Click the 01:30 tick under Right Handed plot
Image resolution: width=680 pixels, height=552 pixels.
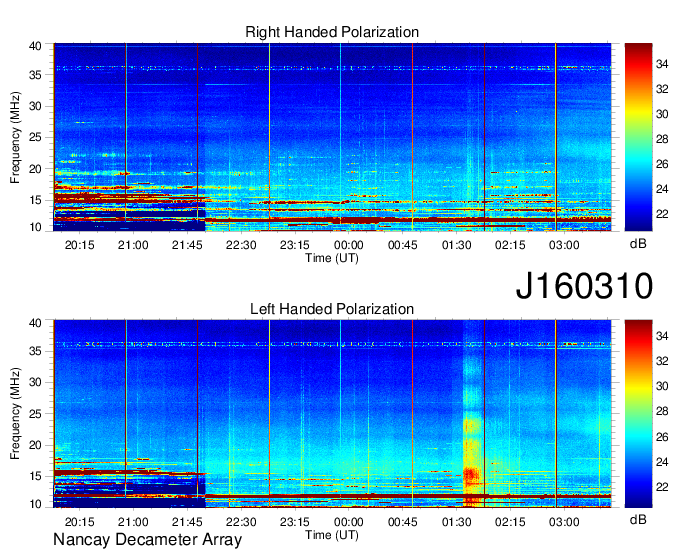[456, 245]
